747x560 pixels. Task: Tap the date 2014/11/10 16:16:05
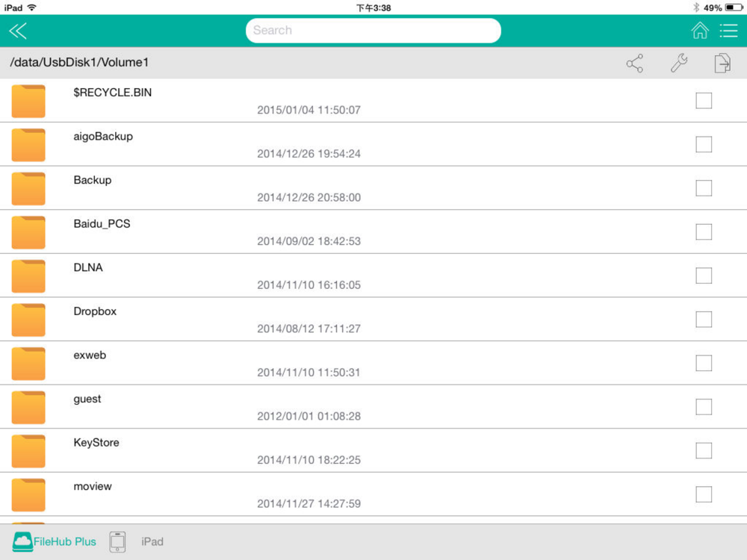[309, 285]
